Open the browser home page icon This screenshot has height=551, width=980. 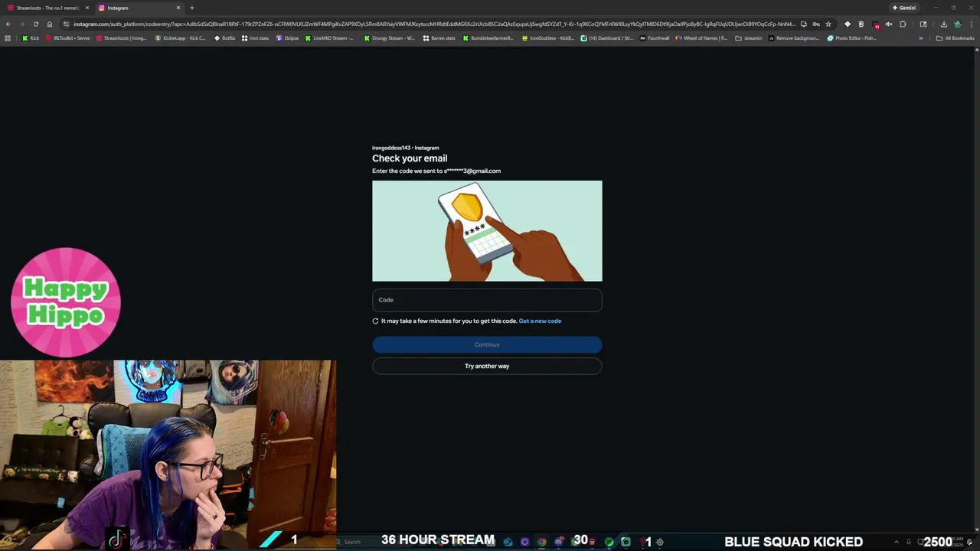point(50,24)
